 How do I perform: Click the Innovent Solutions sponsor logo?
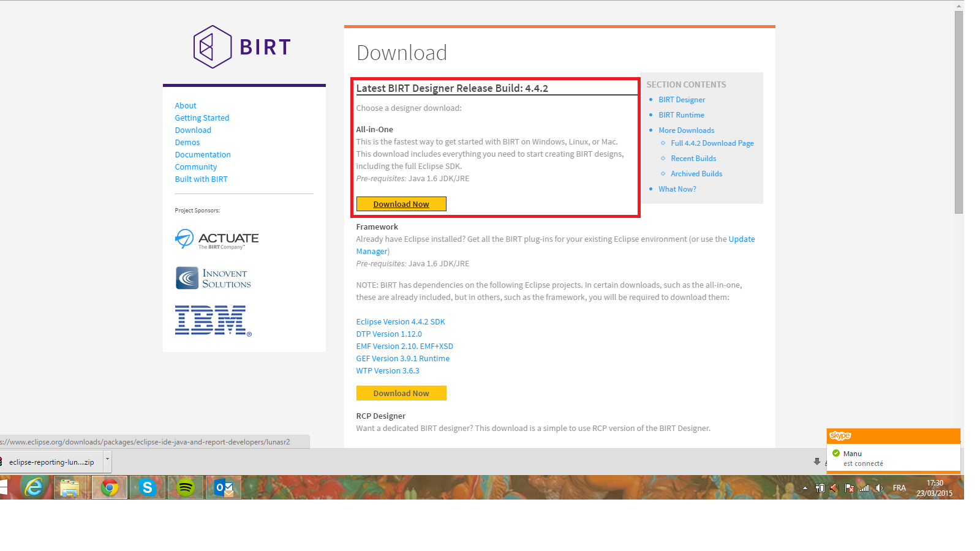click(x=213, y=278)
